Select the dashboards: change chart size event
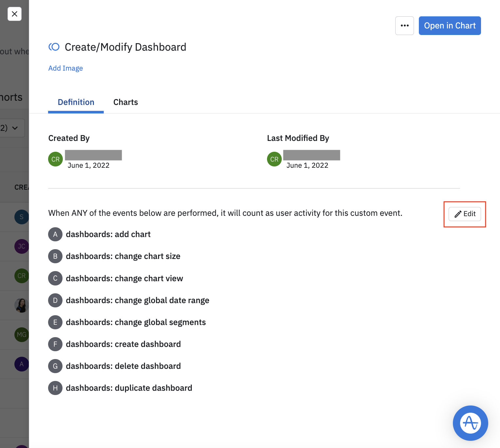 [123, 256]
